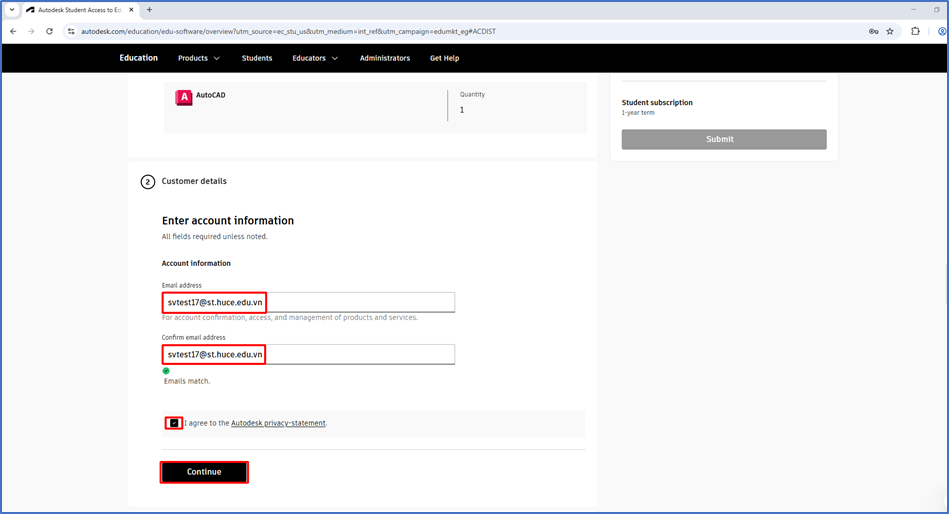949x514 pixels.
Task: Click the browser back arrow
Action: tap(13, 31)
